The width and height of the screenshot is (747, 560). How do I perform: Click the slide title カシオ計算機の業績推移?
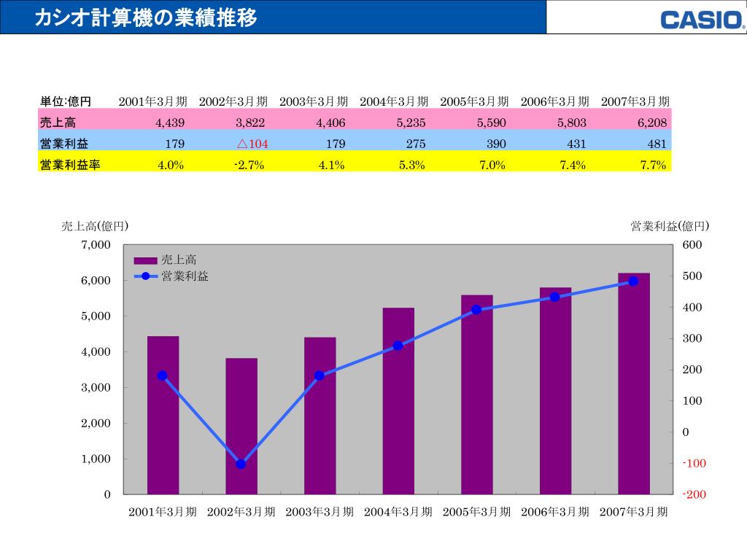(146, 17)
